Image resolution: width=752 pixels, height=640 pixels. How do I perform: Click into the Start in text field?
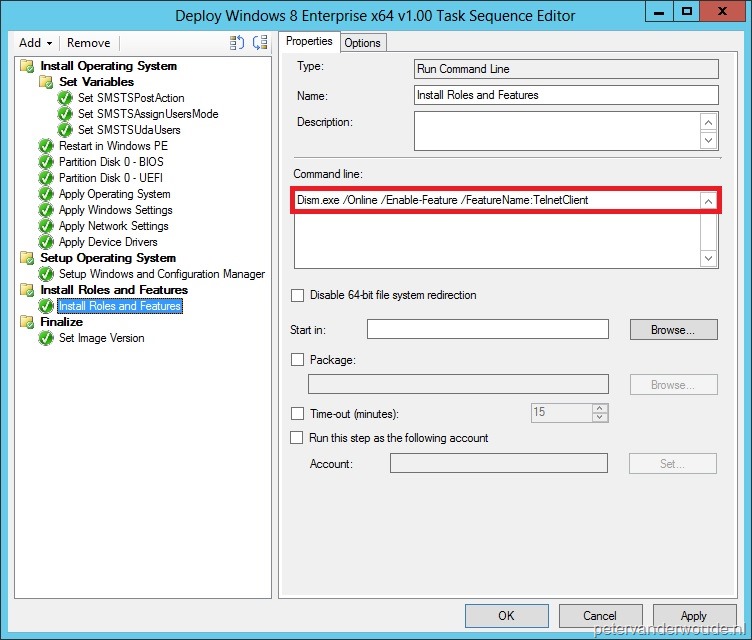pyautogui.click(x=487, y=329)
